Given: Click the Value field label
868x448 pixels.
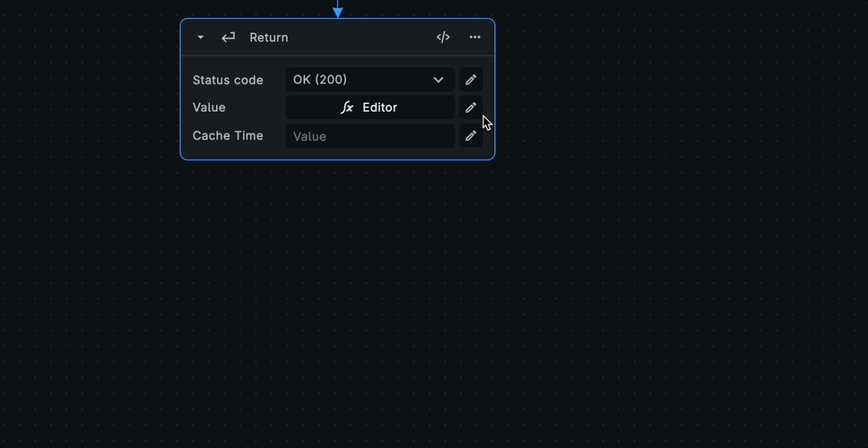Looking at the screenshot, I should 209,108.
